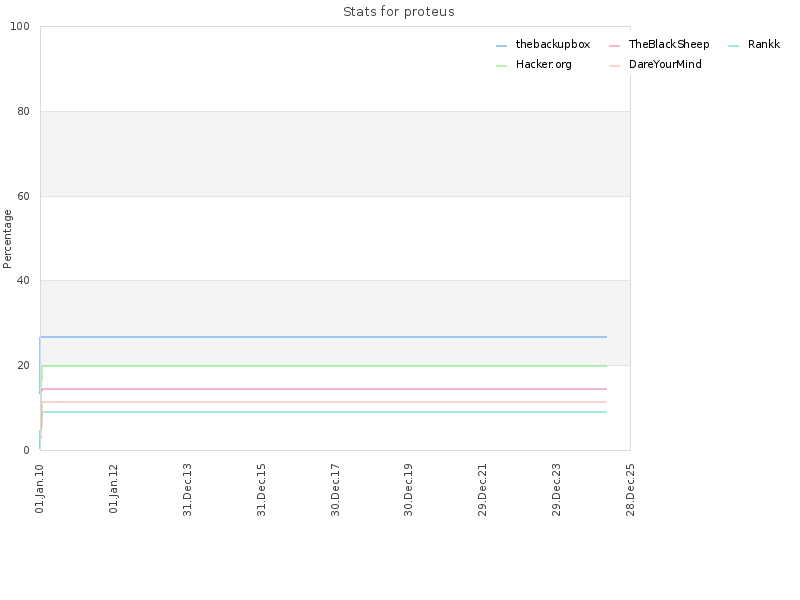
Task: Click the teal Rankk legend swatch
Action: tap(733, 46)
